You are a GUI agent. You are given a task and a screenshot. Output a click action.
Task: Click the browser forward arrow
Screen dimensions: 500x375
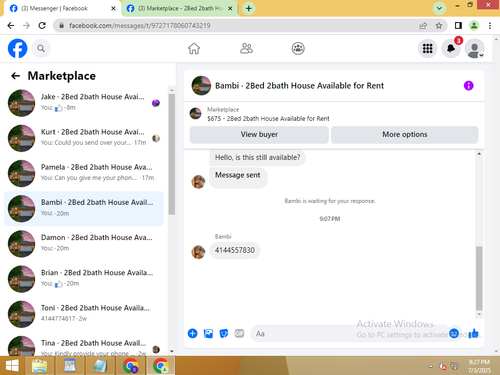tap(26, 26)
